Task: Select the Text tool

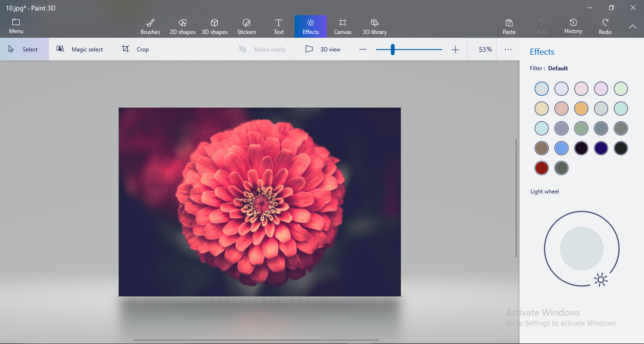Action: point(279,26)
